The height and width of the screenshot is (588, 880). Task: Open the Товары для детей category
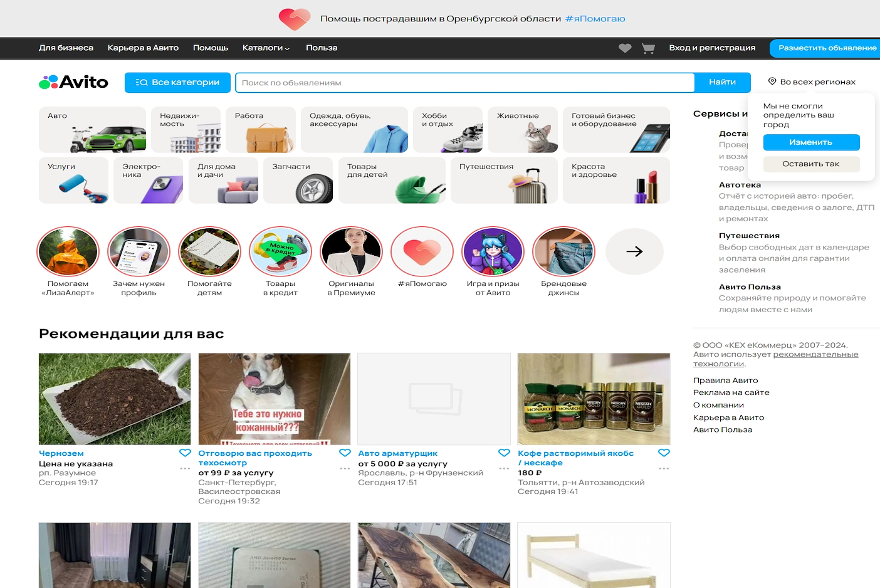tap(392, 181)
